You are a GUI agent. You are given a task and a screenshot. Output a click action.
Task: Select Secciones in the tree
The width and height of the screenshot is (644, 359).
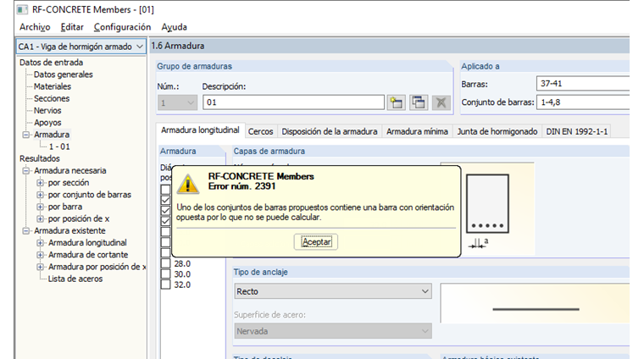[x=52, y=98]
